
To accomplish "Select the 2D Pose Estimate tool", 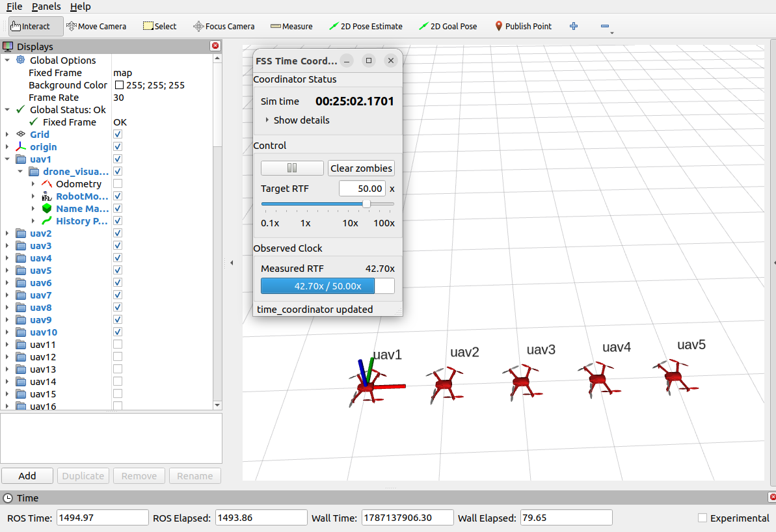I will (366, 26).
